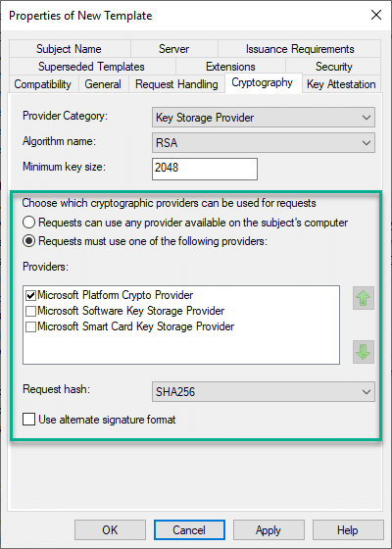Click the Minimum key size field
This screenshot has height=549, width=392.
click(205, 169)
